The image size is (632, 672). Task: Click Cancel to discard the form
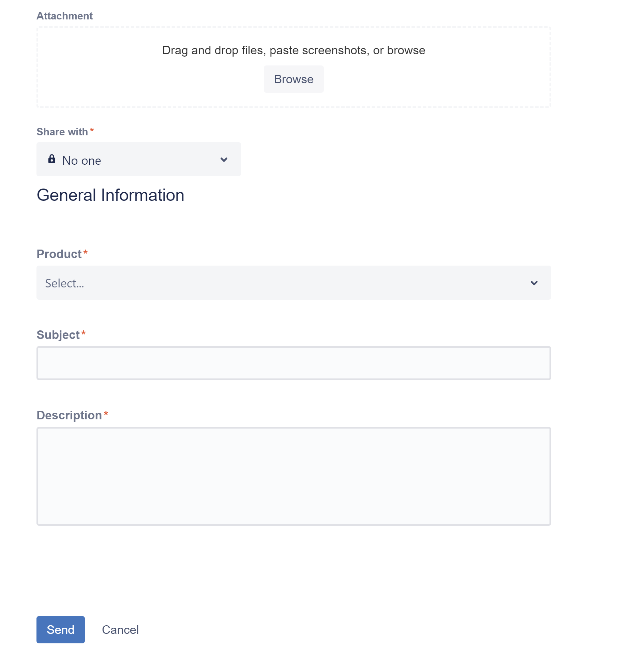pos(120,629)
